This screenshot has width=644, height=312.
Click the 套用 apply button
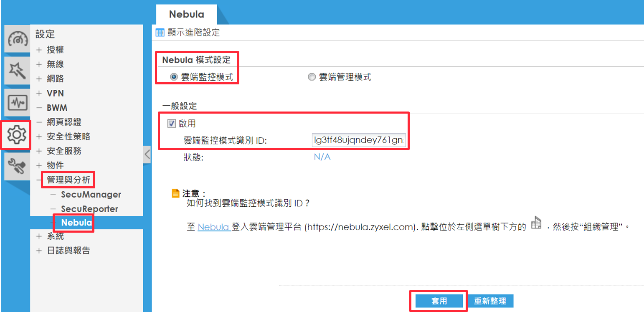439,301
